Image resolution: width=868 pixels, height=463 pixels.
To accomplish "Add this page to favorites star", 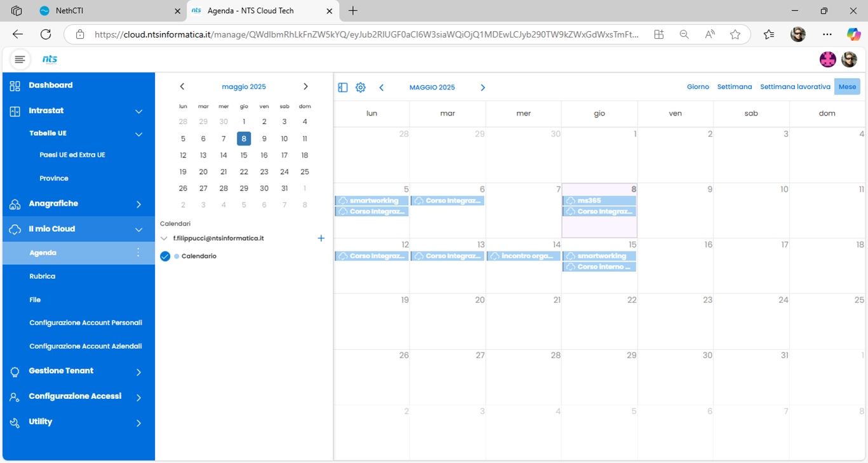I will 735,34.
